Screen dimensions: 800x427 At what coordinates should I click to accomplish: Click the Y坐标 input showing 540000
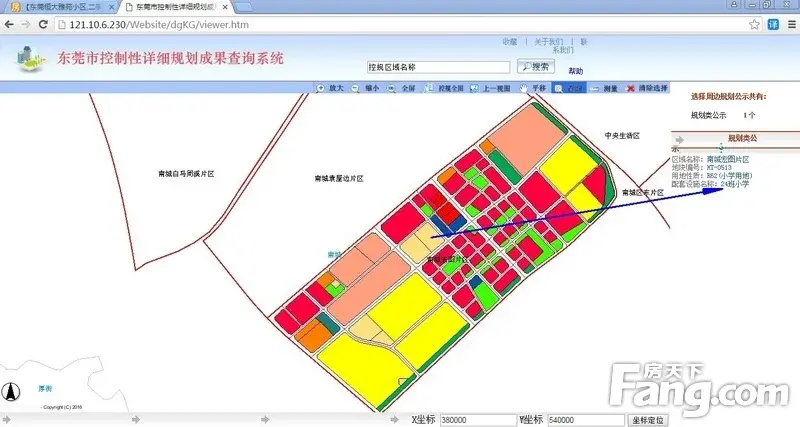click(x=586, y=420)
